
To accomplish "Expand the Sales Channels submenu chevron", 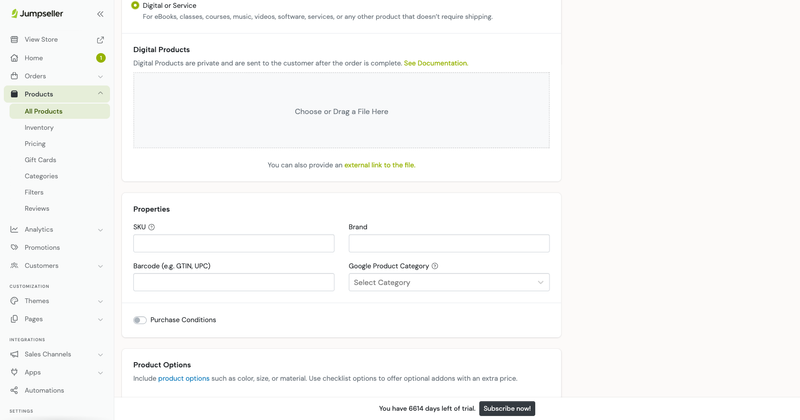I will (101, 355).
